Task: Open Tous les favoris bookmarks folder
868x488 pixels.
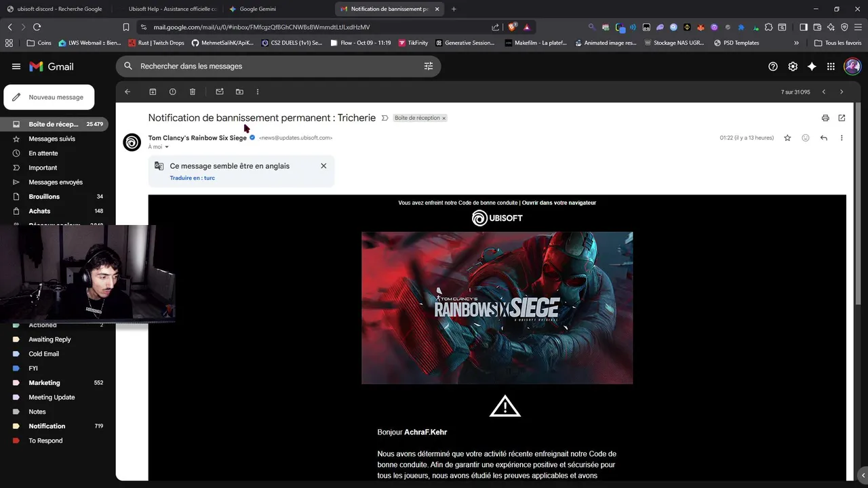Action: [838, 43]
